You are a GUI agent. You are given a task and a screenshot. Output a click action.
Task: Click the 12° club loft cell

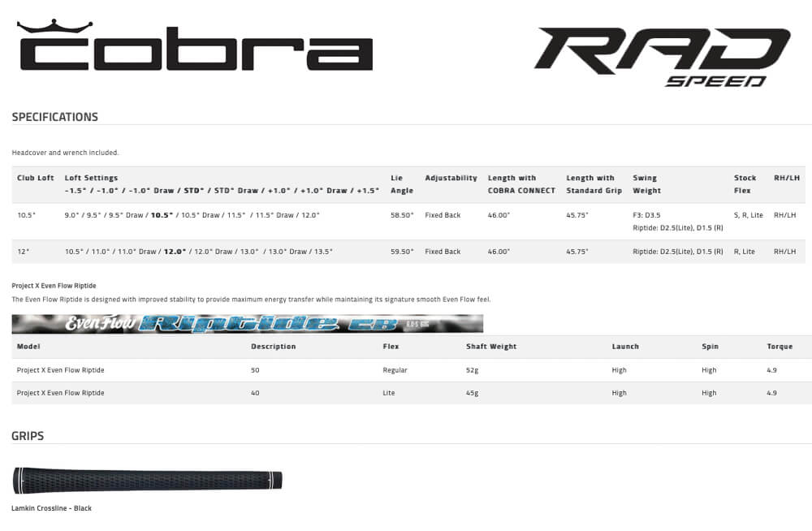coord(24,251)
